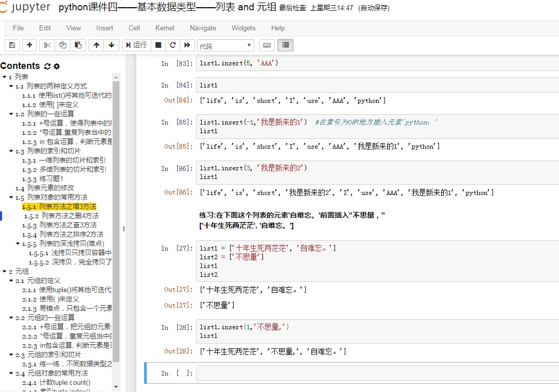Viewport: 559px width, 392px height.
Task: Collapse section 2.3 元组的索引和切片
Action: [x=11, y=355]
